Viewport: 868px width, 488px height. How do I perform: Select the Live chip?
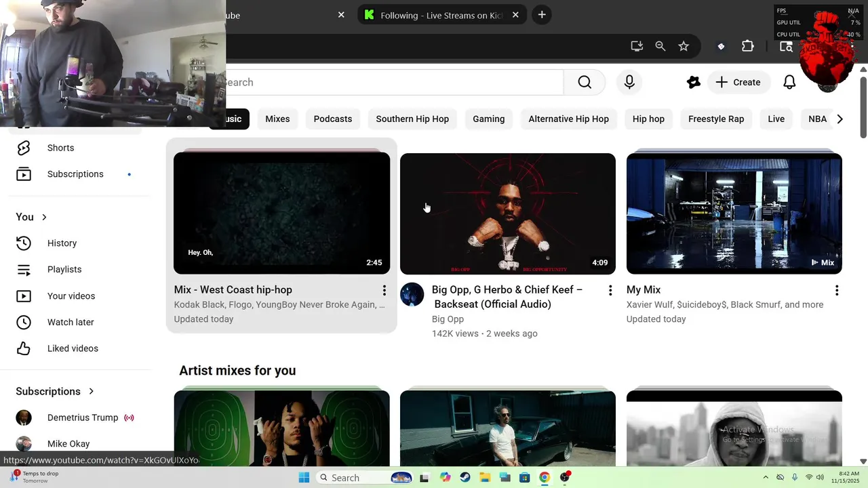point(776,119)
